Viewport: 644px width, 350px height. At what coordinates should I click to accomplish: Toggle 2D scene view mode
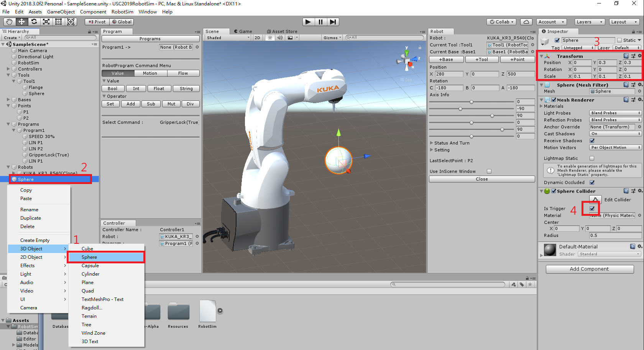click(x=257, y=38)
